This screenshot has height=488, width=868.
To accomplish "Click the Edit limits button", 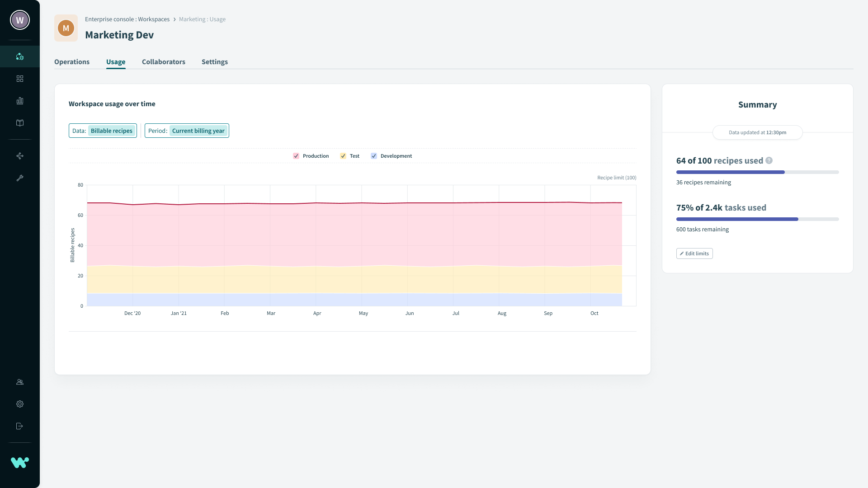I will 694,253.
